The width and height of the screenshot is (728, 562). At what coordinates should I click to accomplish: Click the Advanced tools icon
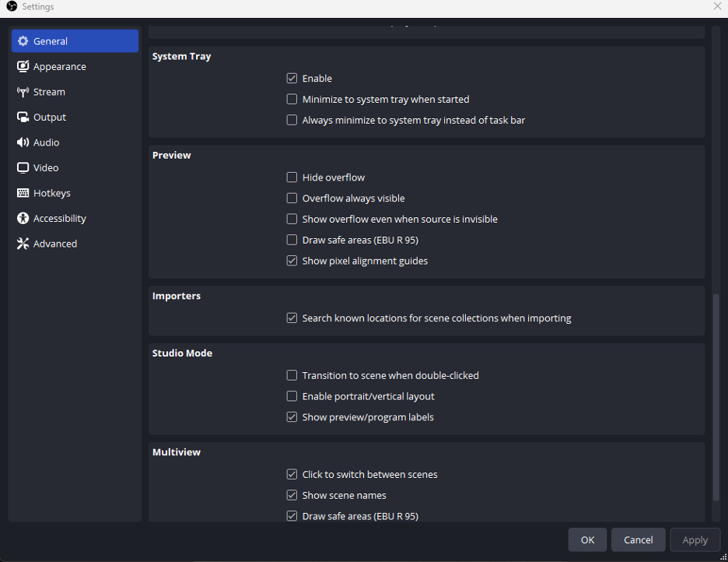click(23, 244)
